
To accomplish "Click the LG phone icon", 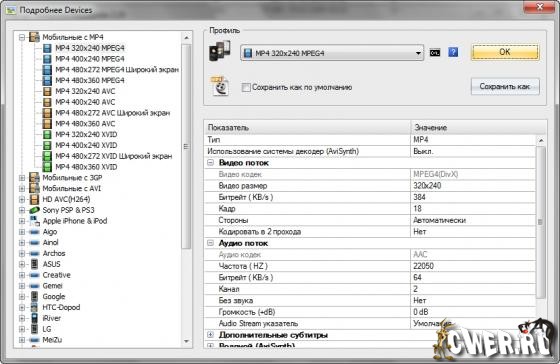I will (x=34, y=329).
